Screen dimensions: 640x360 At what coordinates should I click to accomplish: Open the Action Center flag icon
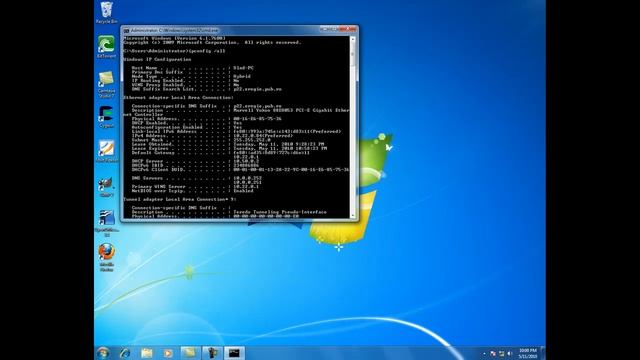[493, 353]
